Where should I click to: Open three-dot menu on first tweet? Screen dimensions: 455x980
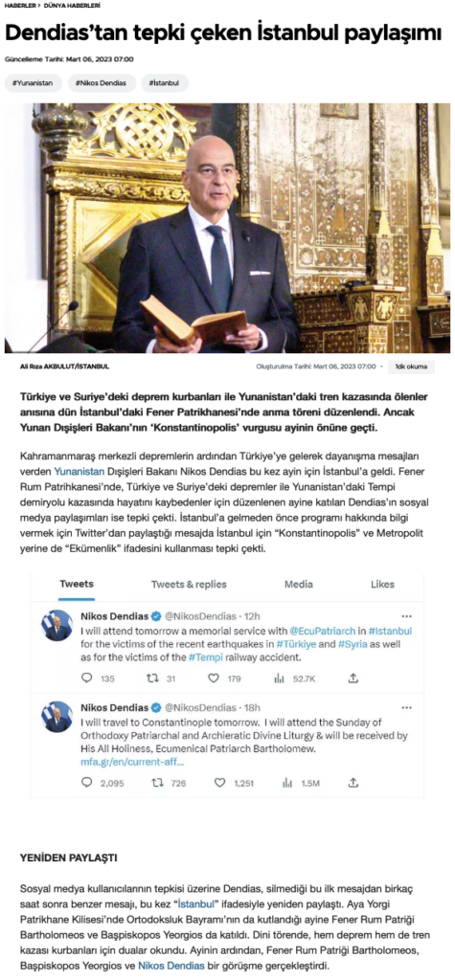[x=407, y=615]
